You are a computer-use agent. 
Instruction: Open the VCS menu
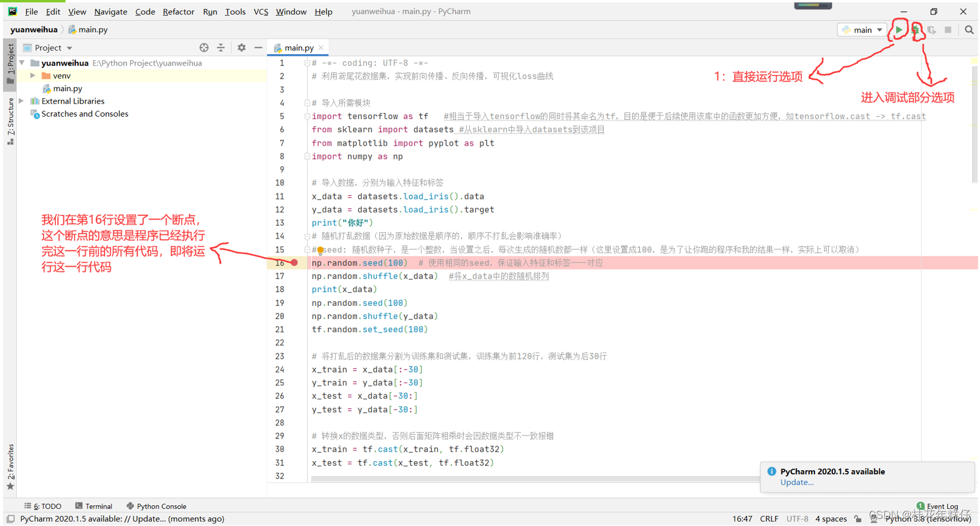click(x=261, y=12)
